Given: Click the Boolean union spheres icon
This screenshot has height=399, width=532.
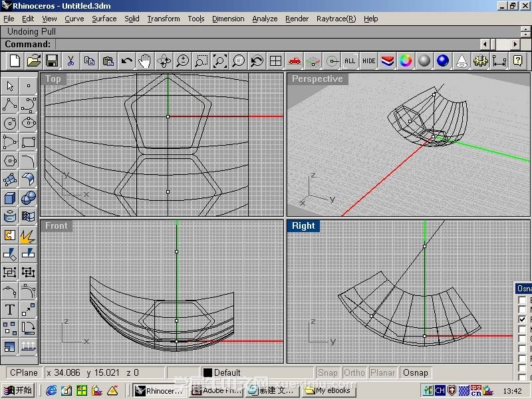Looking at the screenshot, I should coord(29,198).
